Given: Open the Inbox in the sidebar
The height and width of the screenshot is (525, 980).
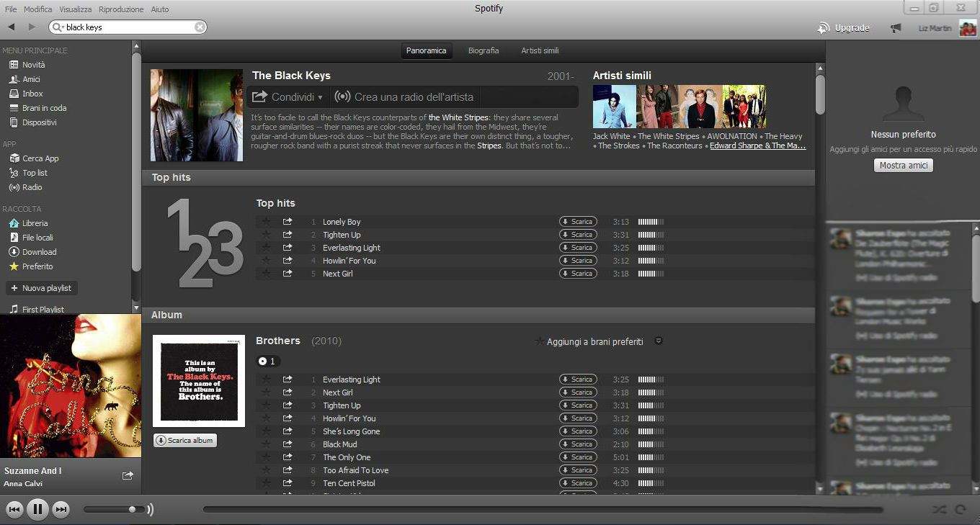Looking at the screenshot, I should [x=26, y=94].
